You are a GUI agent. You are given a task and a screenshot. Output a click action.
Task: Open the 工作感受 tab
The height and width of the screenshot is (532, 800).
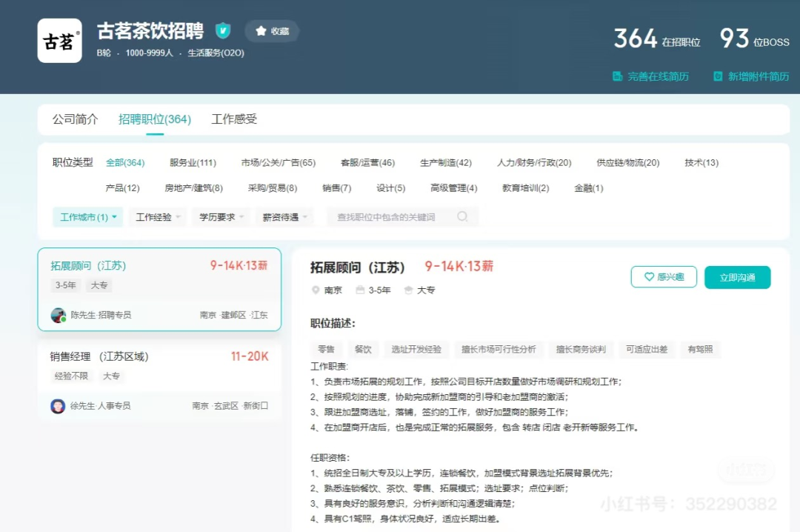pos(234,119)
